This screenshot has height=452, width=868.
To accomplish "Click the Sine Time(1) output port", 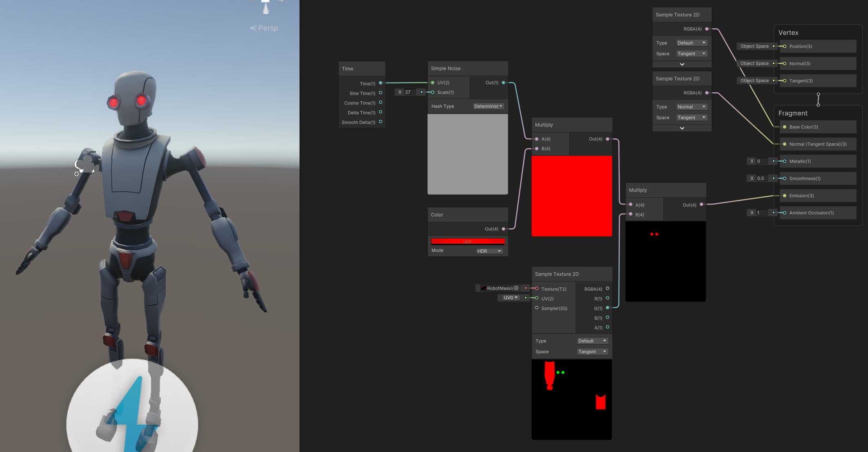I will [380, 93].
